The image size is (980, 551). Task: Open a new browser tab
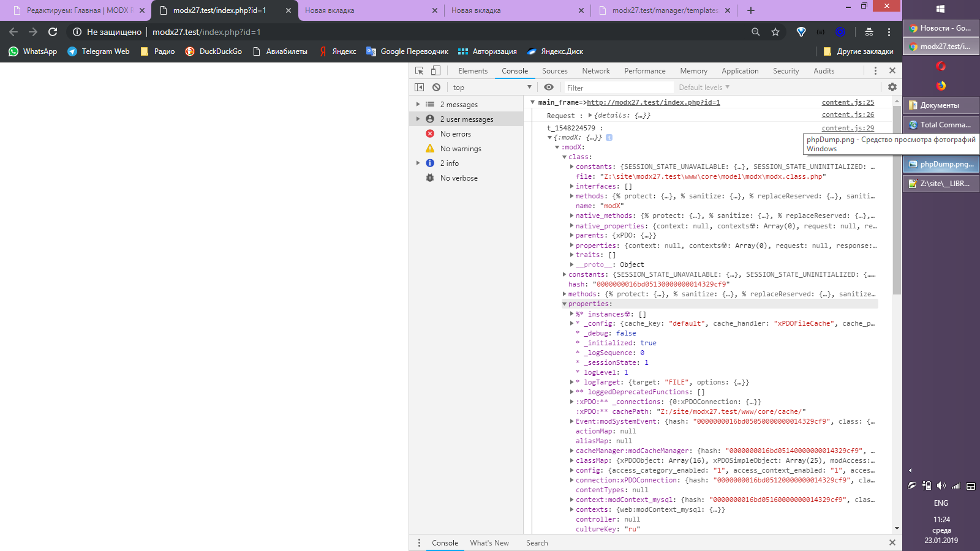751,10
